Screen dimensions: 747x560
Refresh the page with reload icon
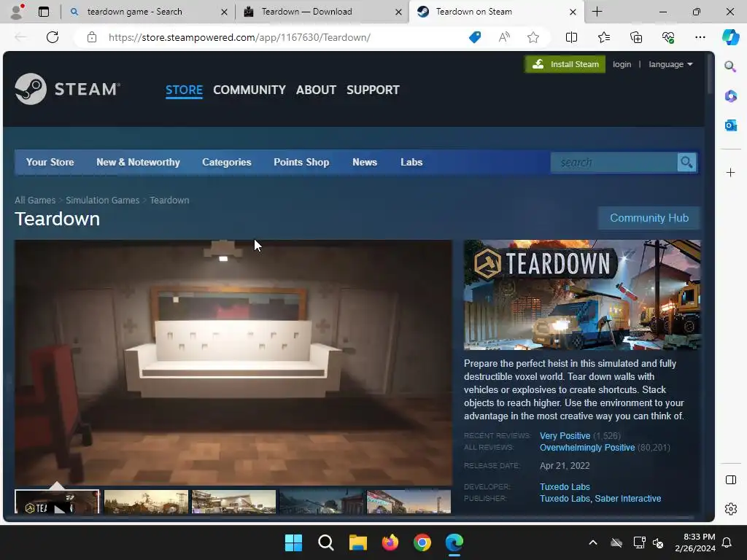(53, 37)
